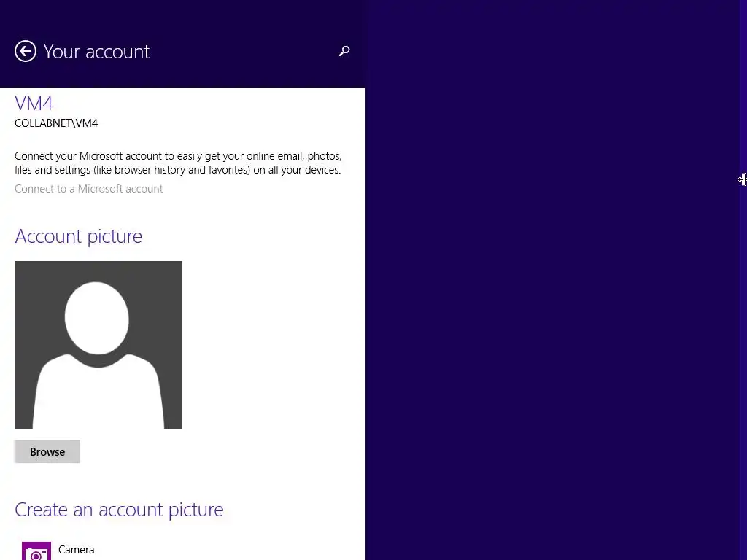Click the empty dark purple area on the right
The image size is (747, 560).
pyautogui.click(x=554, y=328)
